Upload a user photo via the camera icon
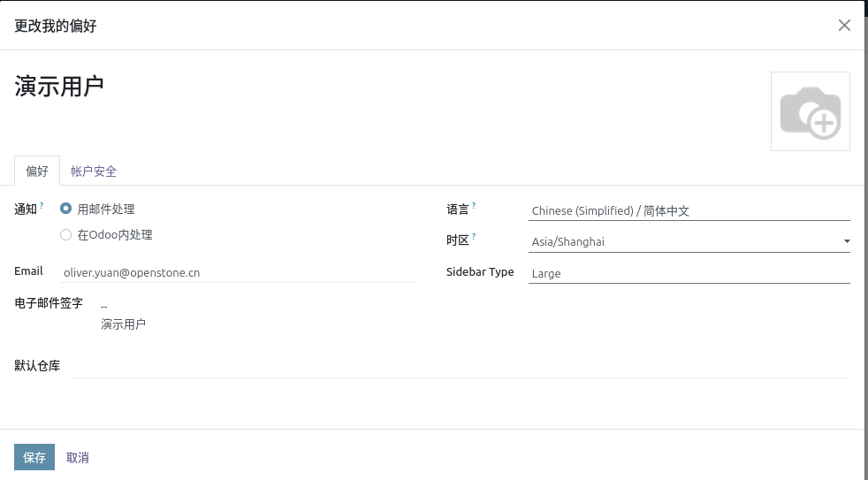 point(810,111)
